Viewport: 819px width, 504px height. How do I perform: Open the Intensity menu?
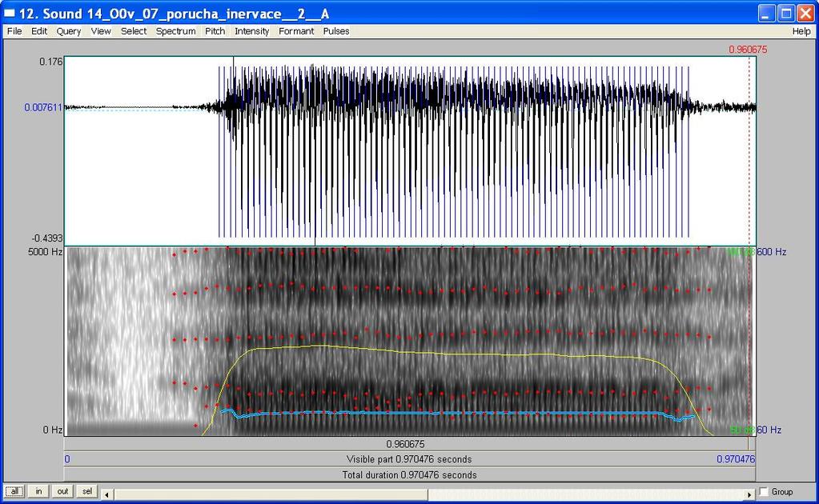click(x=251, y=31)
